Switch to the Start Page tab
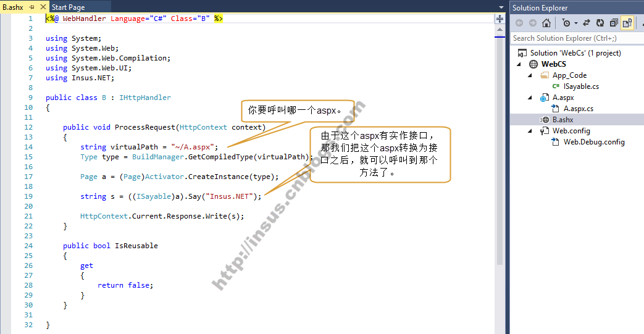The image size is (644, 334). (x=68, y=7)
